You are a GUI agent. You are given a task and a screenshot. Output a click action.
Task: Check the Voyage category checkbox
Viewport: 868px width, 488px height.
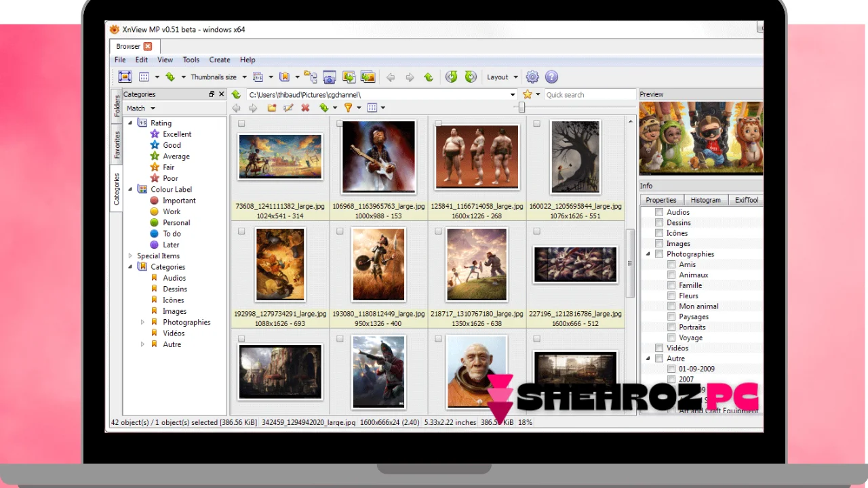coord(671,338)
